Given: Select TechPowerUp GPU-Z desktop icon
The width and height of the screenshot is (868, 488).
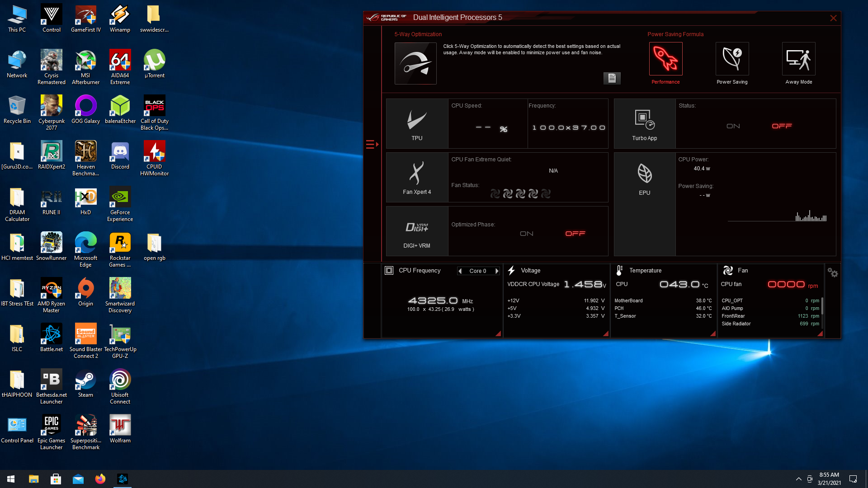Looking at the screenshot, I should 120,341.
